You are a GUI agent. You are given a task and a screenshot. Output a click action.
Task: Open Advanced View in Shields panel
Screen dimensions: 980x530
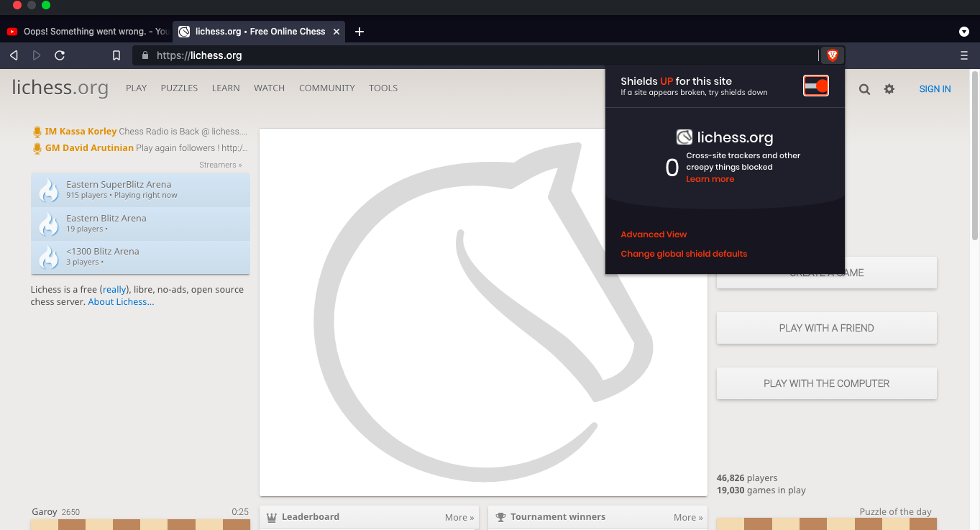(x=654, y=234)
